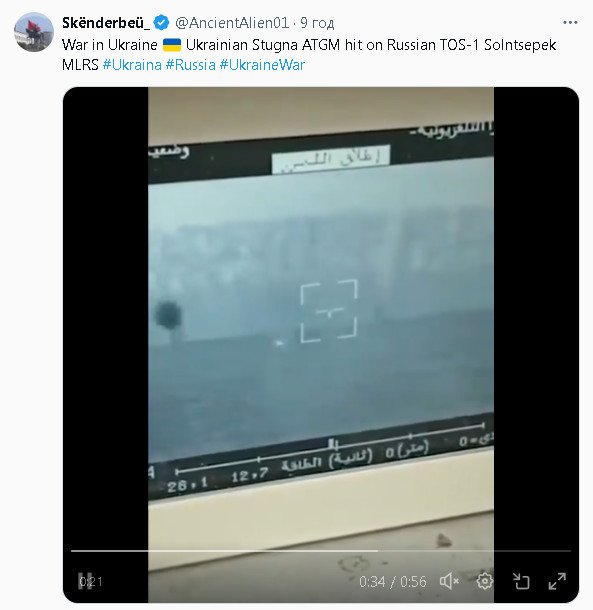This screenshot has width=593, height=610.
Task: Enable picture-in-picture mode for the video
Action: point(521,582)
